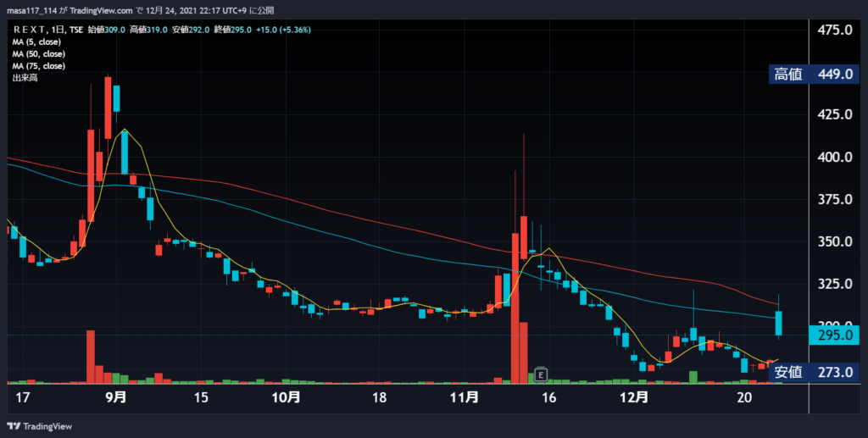Click the 20 date label on the time axis
Screen dimensions: 868x438
click(745, 397)
